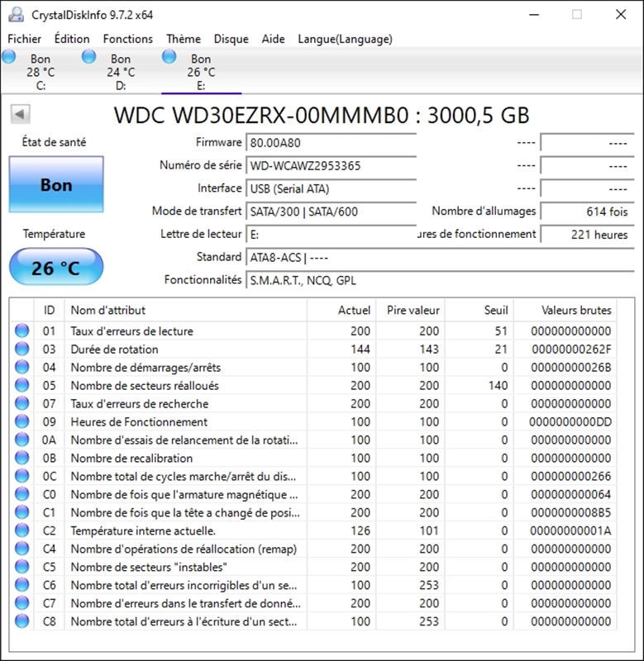Select disk C: status orb
The image size is (644, 661).
click(x=9, y=57)
